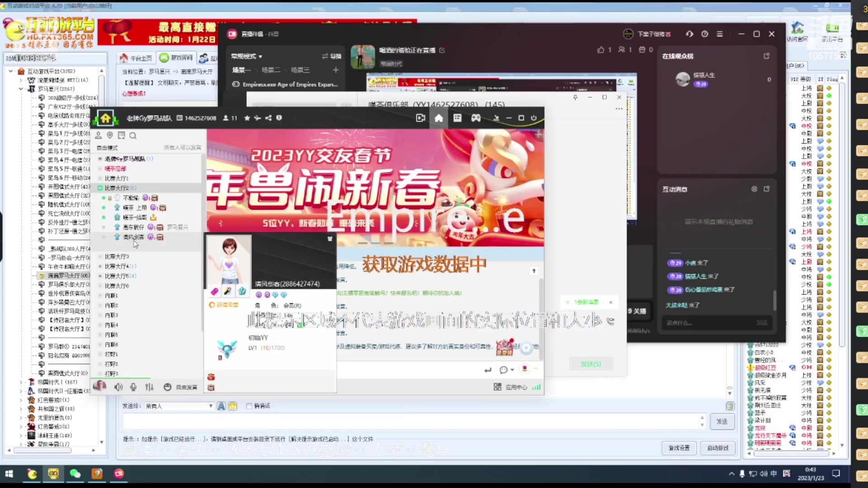
Task: Open the YY channel home logo icon
Action: coord(105,118)
